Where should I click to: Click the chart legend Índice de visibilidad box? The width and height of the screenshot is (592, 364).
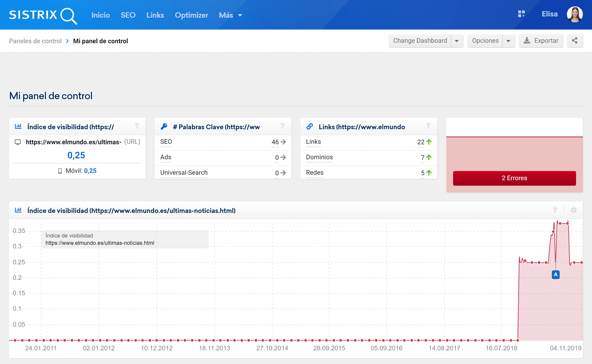point(125,239)
